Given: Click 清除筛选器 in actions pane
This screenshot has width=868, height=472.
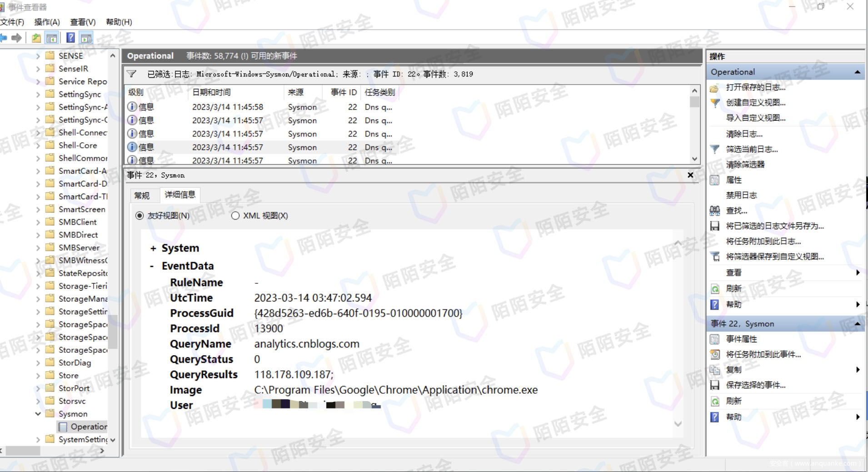Looking at the screenshot, I should point(745,165).
